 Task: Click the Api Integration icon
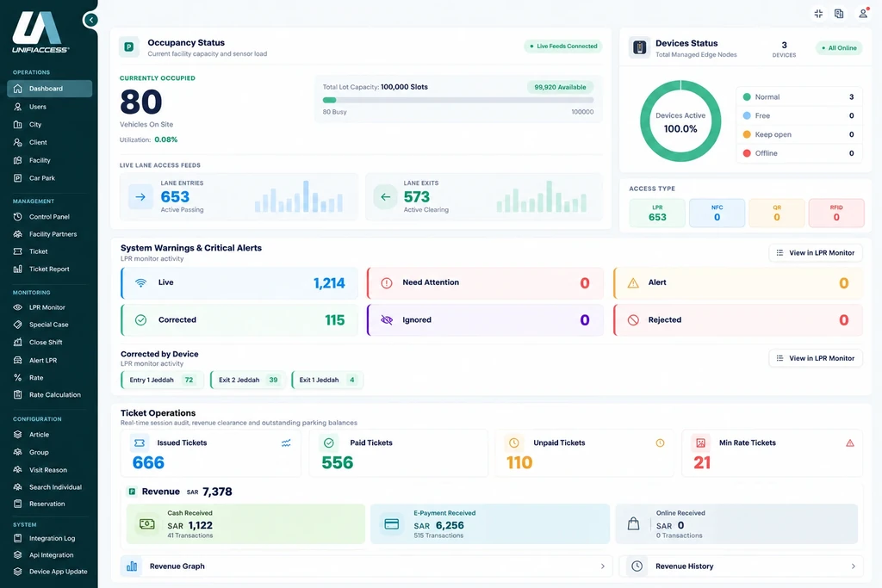tap(17, 554)
